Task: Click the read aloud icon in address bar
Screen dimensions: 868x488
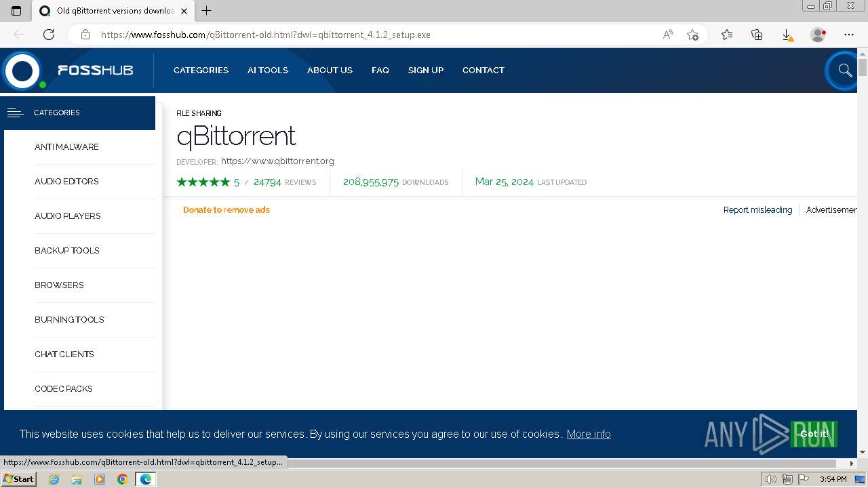Action: coord(668,35)
